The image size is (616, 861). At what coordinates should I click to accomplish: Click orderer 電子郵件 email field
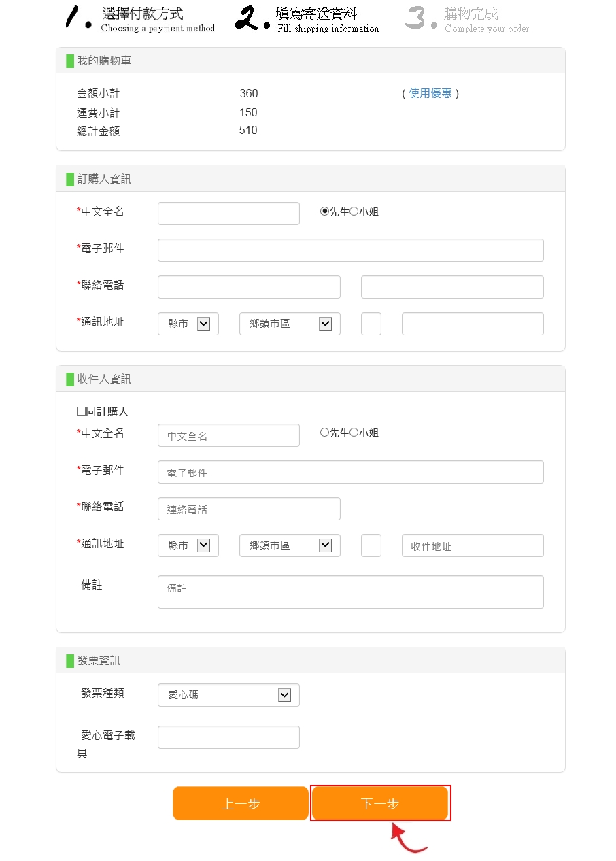coord(350,250)
